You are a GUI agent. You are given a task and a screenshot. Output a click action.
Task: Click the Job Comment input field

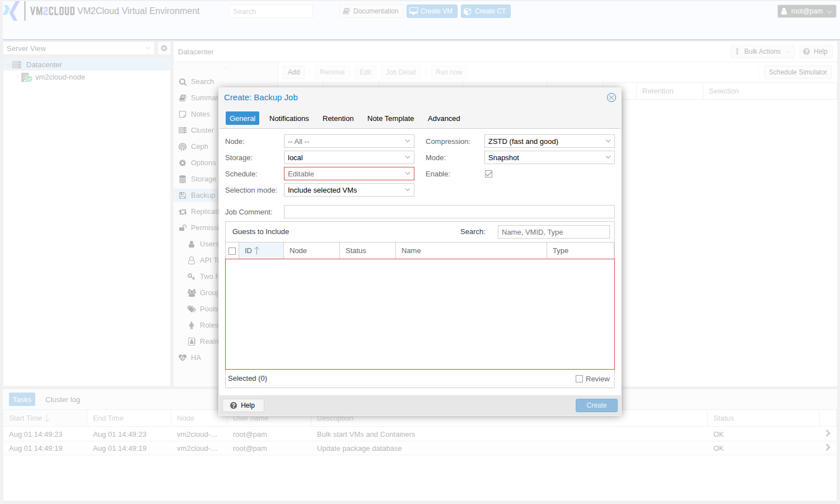tap(449, 212)
